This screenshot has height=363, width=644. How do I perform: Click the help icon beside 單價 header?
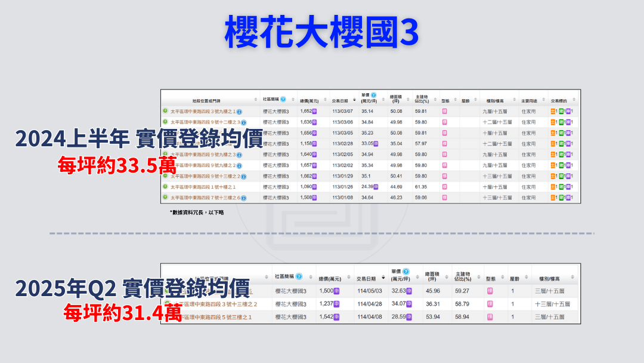pos(373,95)
